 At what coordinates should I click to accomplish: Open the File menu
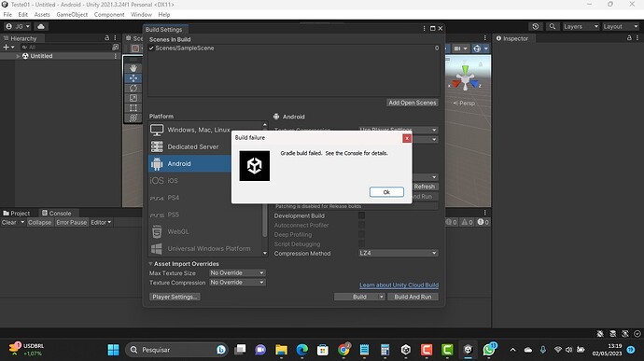[7, 14]
